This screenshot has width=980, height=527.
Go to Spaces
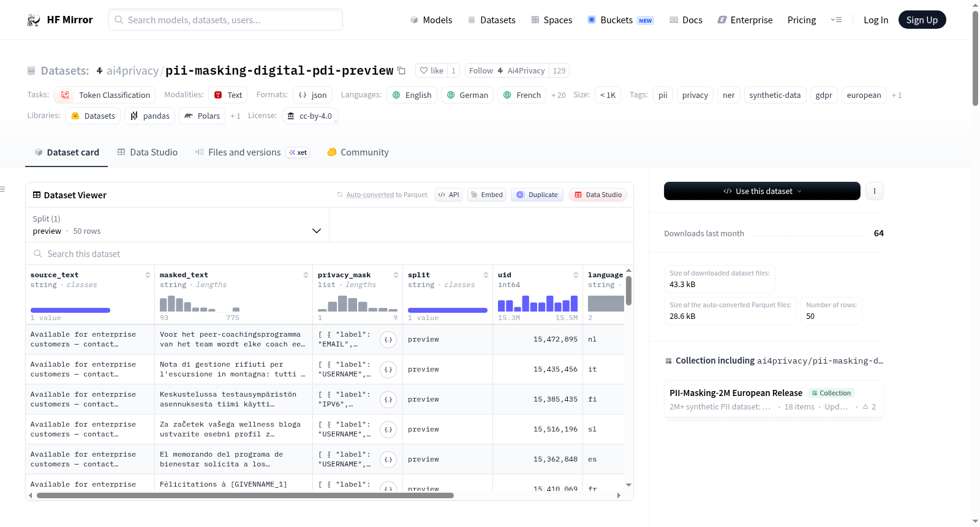coord(552,20)
